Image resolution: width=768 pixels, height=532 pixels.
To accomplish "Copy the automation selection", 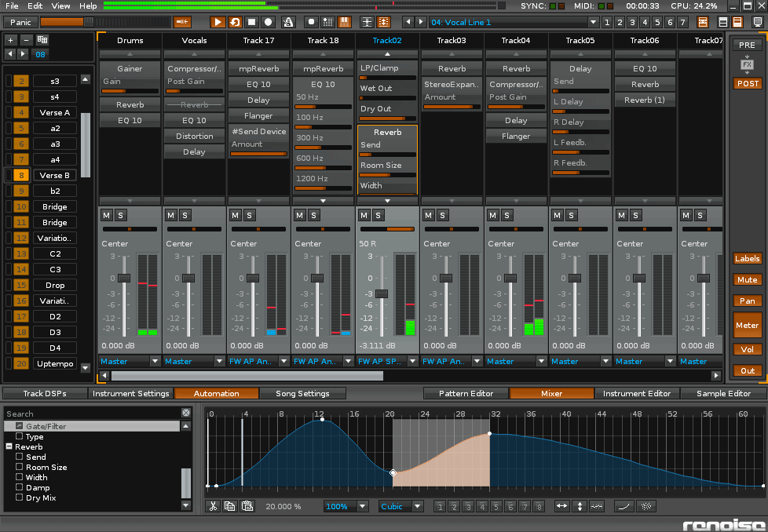I will (230, 506).
